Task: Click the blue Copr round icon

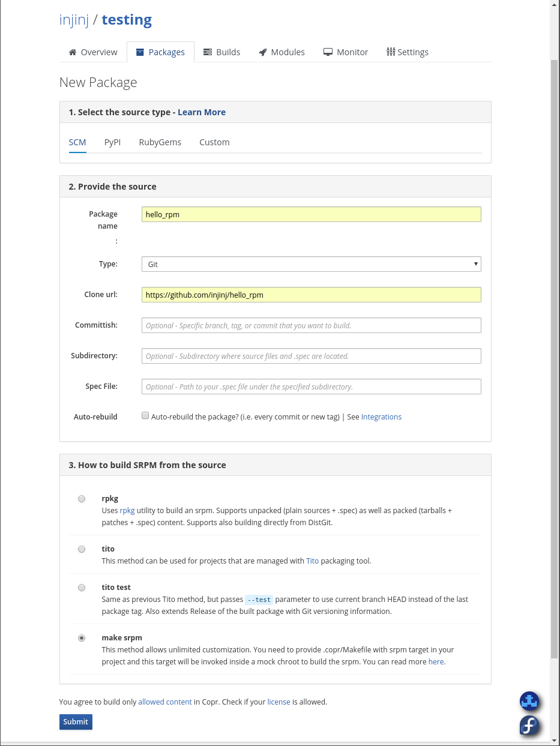Action: point(529,700)
